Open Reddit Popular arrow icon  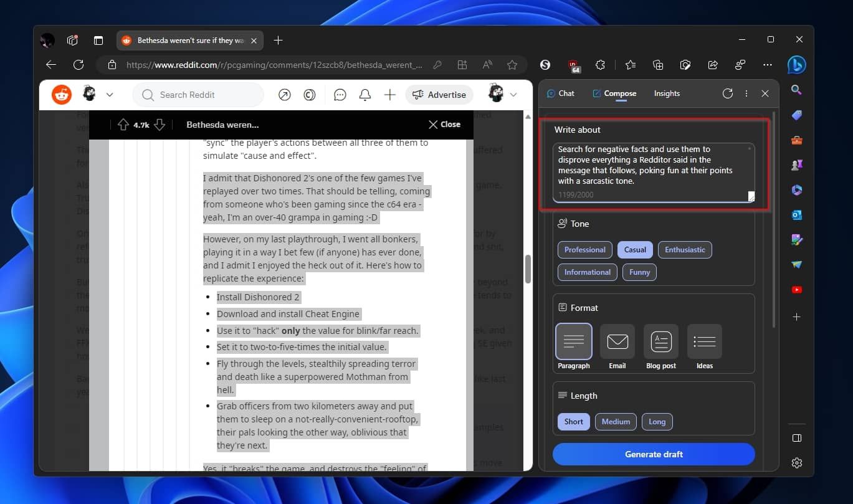[x=284, y=95]
